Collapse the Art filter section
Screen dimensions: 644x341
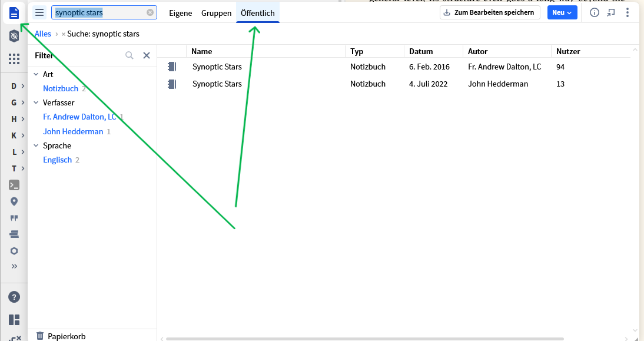37,74
